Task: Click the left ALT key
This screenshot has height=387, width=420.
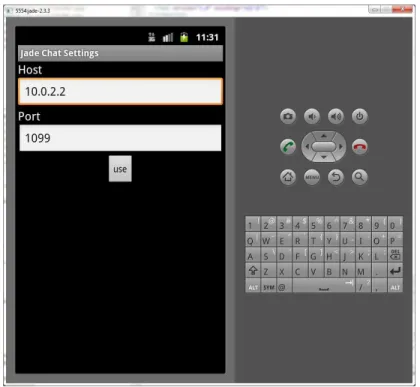Action: [253, 286]
